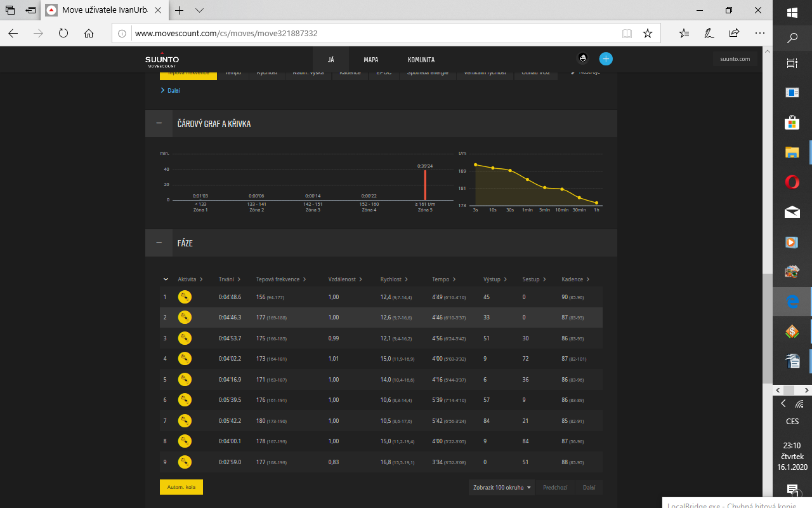Click the running activity icon in row 1
The width and height of the screenshot is (812, 508).
pyautogui.click(x=185, y=297)
